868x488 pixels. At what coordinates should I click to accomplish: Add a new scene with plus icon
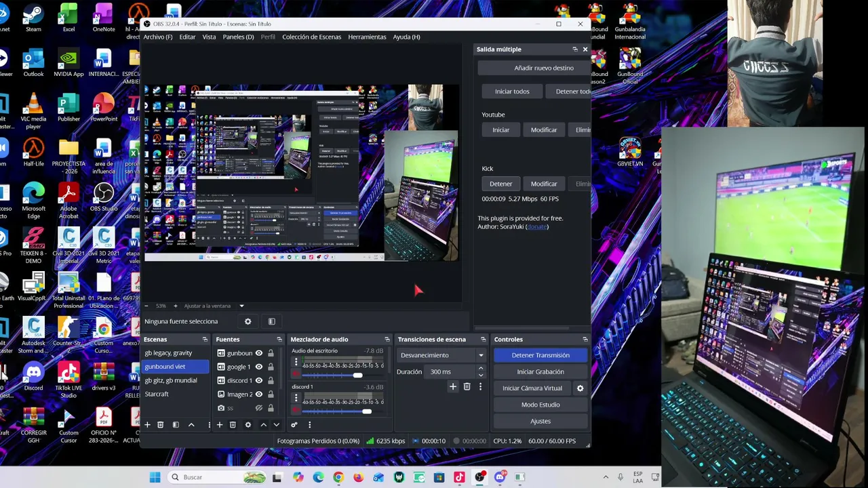[147, 425]
